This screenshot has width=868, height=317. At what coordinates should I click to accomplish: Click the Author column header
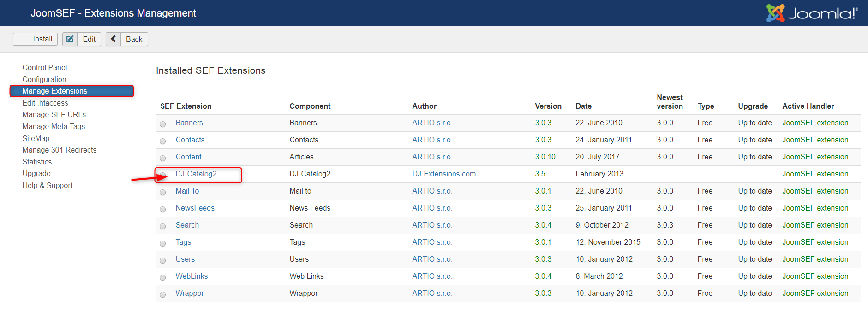click(425, 106)
